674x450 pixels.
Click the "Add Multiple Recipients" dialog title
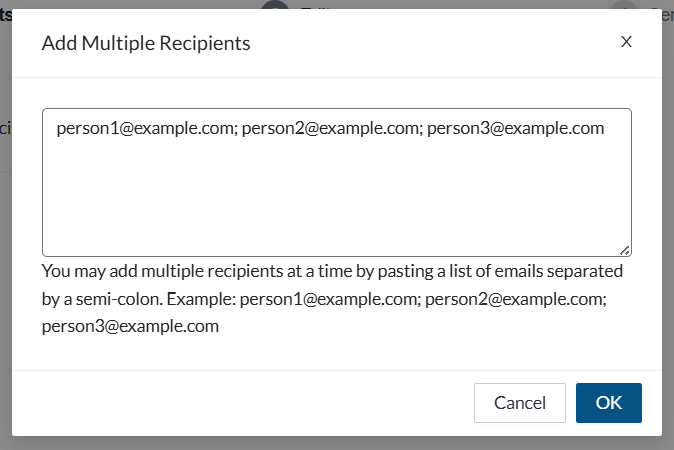point(146,43)
